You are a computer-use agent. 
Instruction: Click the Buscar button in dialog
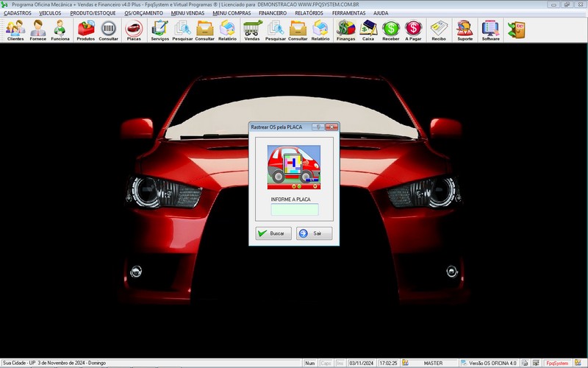tap(273, 233)
